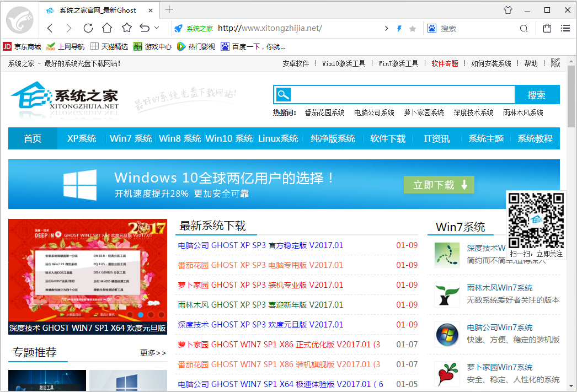
Task: Open the favorites star in toolbar
Action: [126, 28]
